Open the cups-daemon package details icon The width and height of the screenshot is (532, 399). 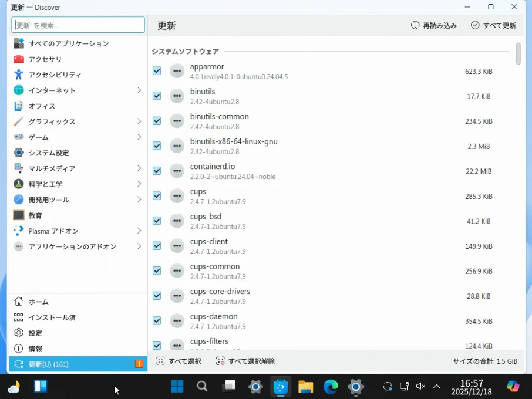[177, 321]
